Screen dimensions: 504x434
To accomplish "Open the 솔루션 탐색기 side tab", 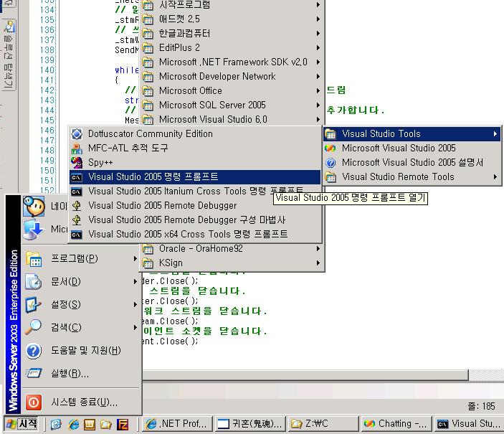I will tap(9, 55).
